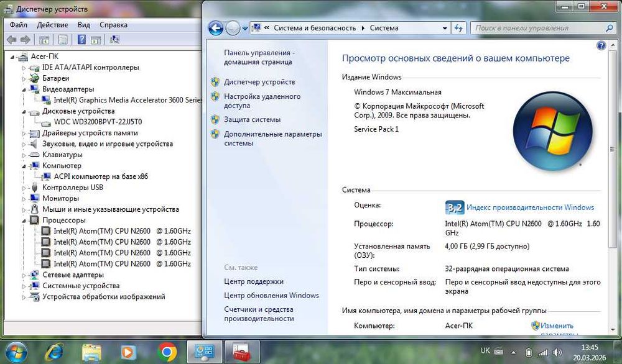622x364 pixels.
Task: Expand the Сетевые адаптеры node
Action: coord(24,275)
